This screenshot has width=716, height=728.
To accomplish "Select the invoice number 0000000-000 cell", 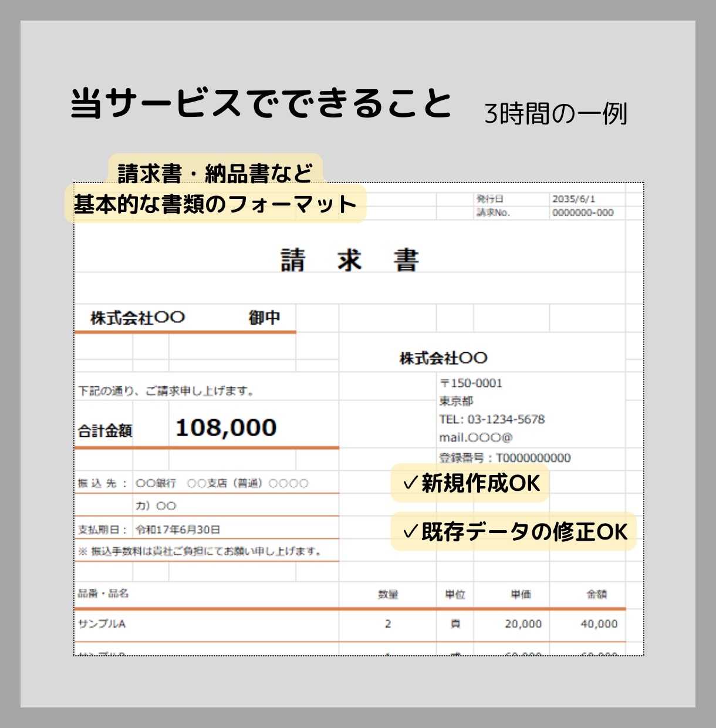I will [x=583, y=213].
